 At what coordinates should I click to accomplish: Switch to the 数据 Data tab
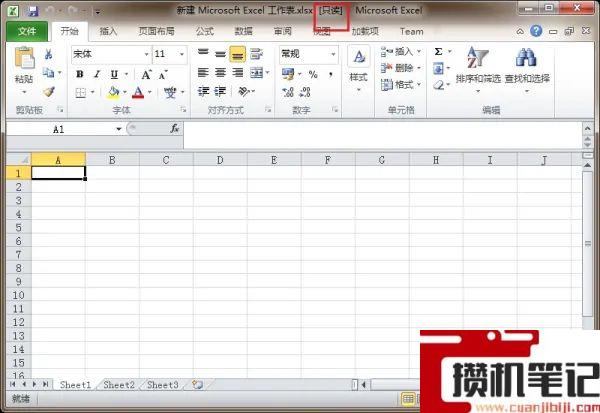point(243,31)
